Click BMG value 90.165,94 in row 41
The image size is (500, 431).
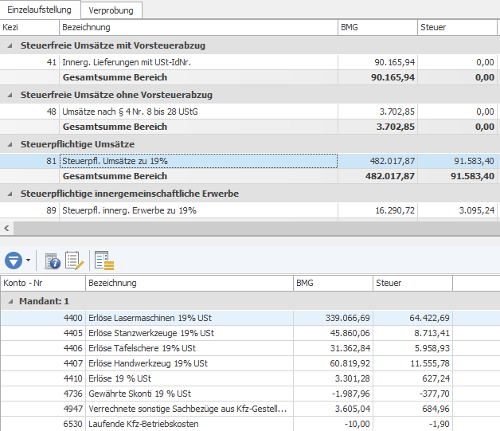pos(394,62)
